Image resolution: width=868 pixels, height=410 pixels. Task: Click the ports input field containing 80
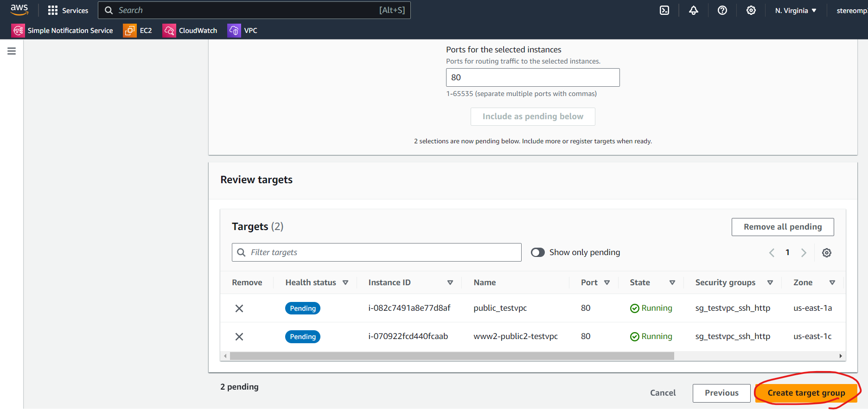pyautogui.click(x=533, y=77)
